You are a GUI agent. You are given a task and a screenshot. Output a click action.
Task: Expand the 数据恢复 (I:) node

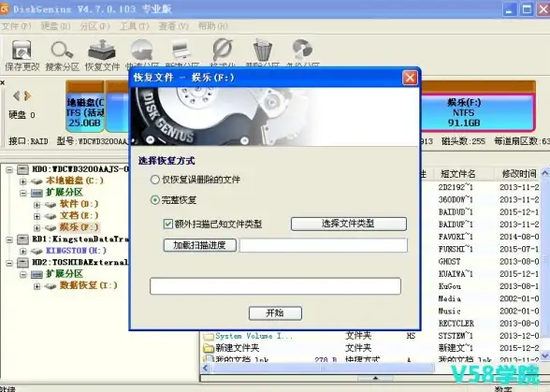(x=36, y=286)
